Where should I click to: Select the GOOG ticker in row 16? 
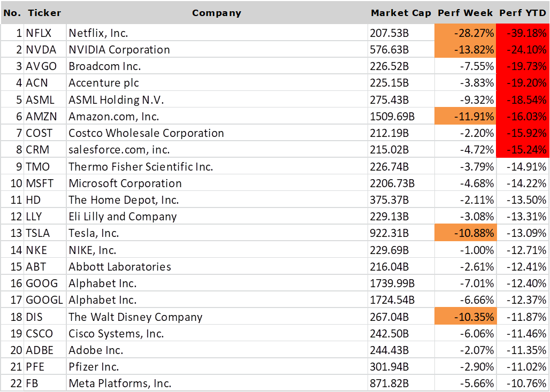point(42,283)
